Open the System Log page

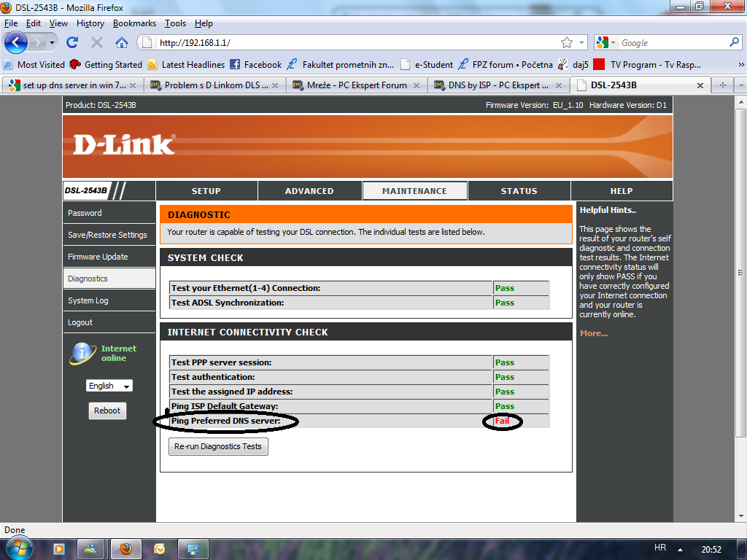109,300
